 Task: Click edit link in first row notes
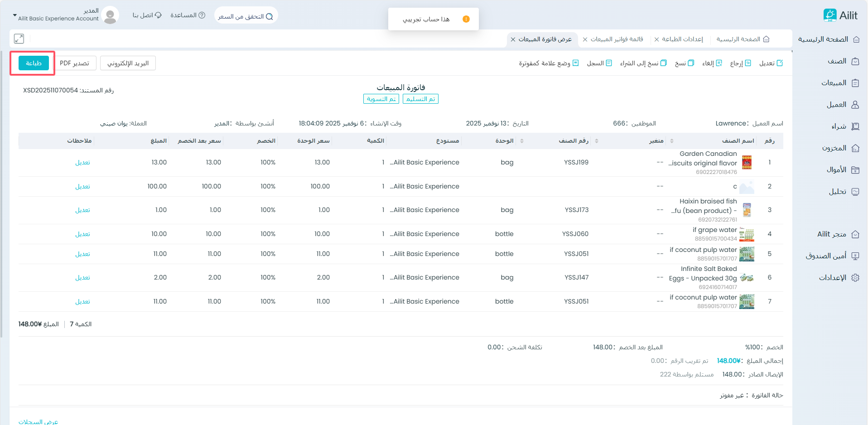point(82,163)
